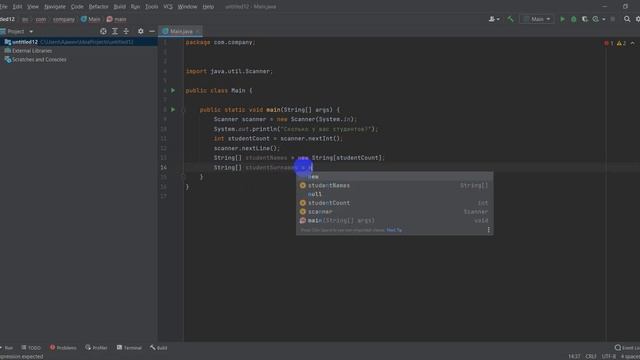Open the Tools menu
This screenshot has height=360, width=640.
point(151,7)
